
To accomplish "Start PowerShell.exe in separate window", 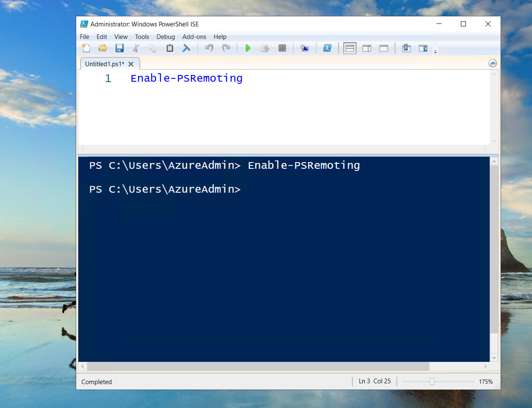I will click(x=327, y=48).
